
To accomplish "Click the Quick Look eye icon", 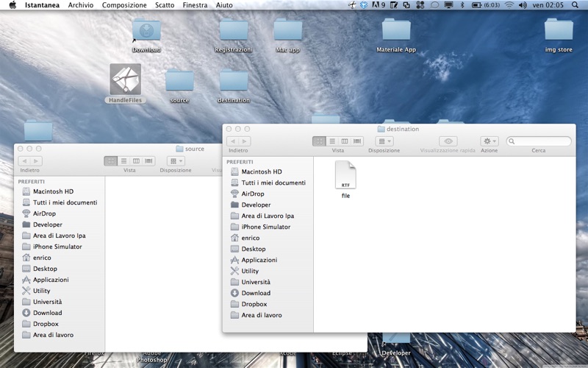I will (448, 141).
